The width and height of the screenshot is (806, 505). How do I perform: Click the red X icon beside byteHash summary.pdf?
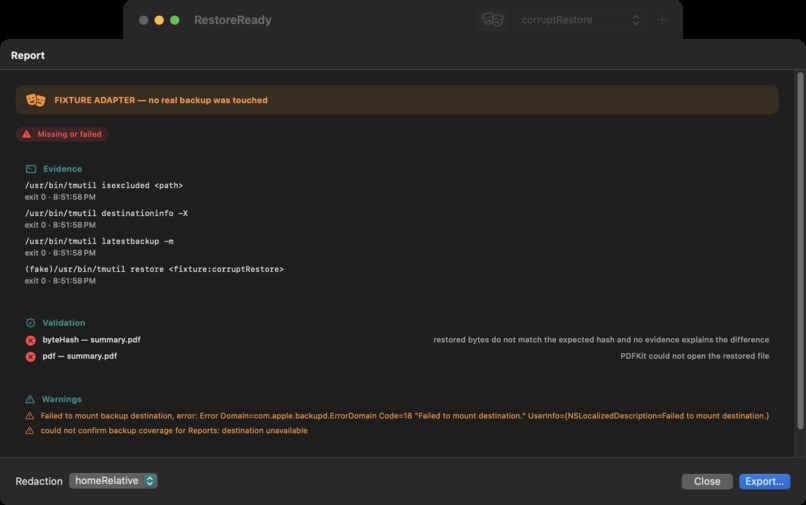point(30,340)
